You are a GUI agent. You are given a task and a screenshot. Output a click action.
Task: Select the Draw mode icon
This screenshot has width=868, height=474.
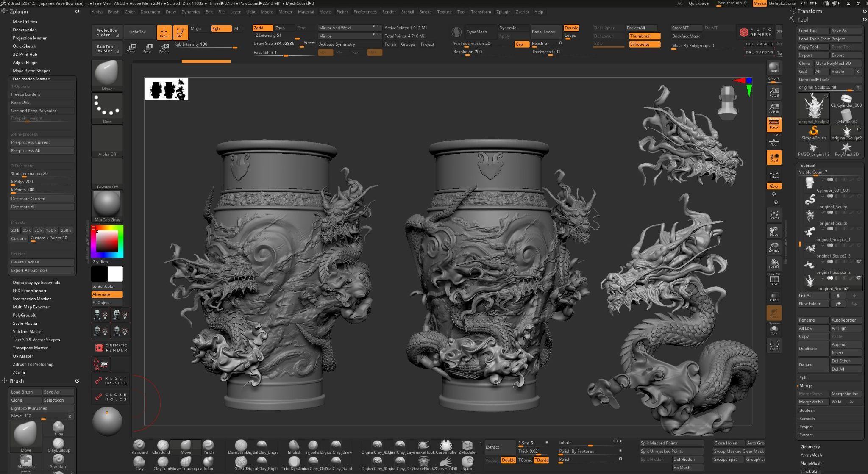pos(164,32)
